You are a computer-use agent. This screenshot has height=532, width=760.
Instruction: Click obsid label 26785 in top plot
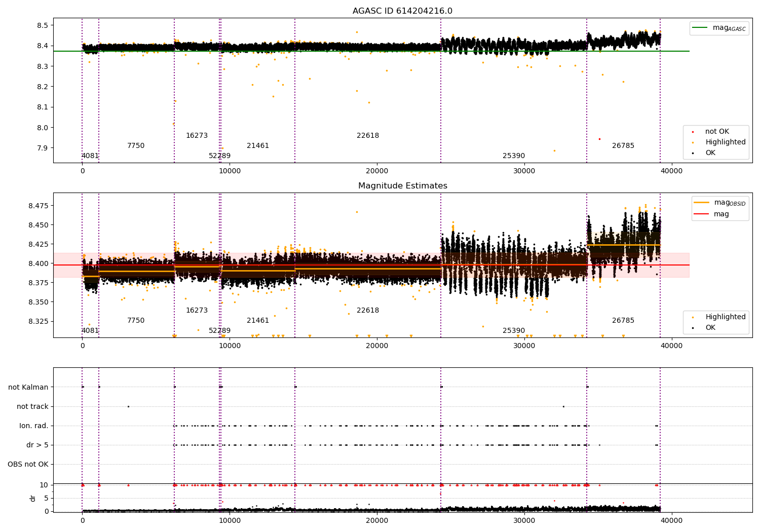pos(623,146)
